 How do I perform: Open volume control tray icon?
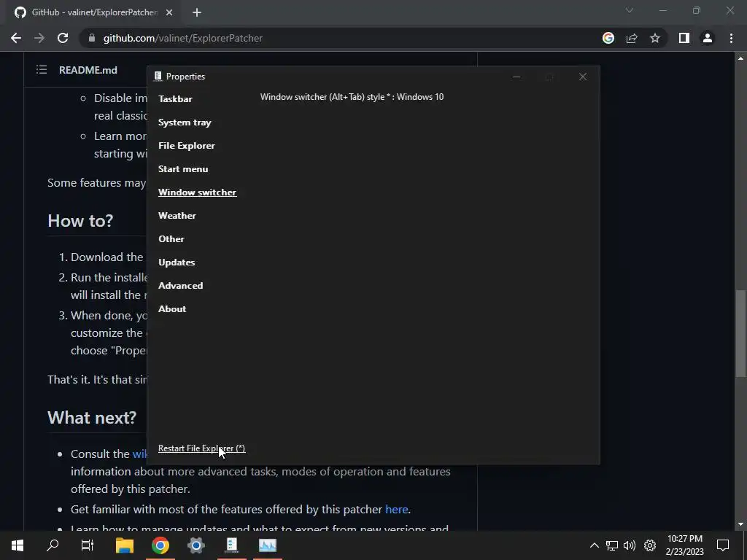coord(630,545)
